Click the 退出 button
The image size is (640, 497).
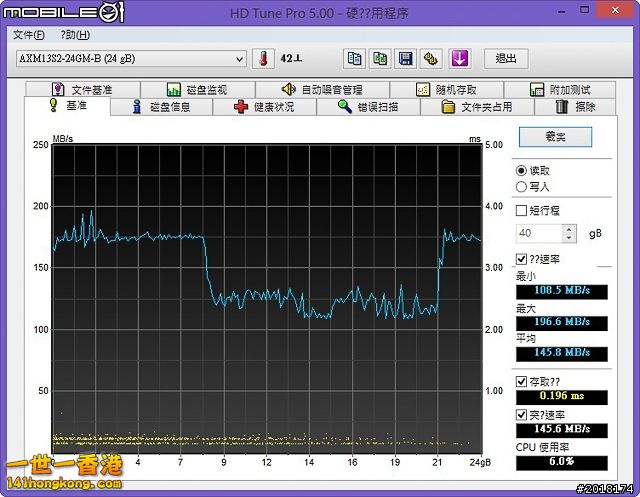pyautogui.click(x=506, y=58)
